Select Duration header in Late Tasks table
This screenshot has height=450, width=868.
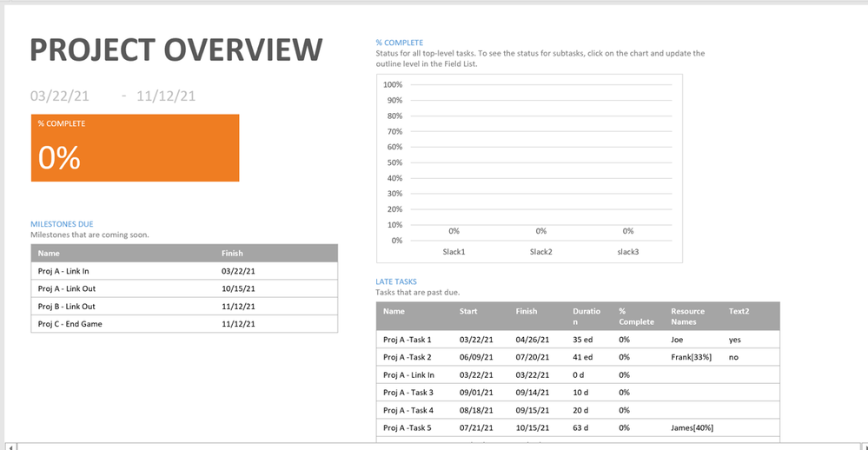click(586, 316)
